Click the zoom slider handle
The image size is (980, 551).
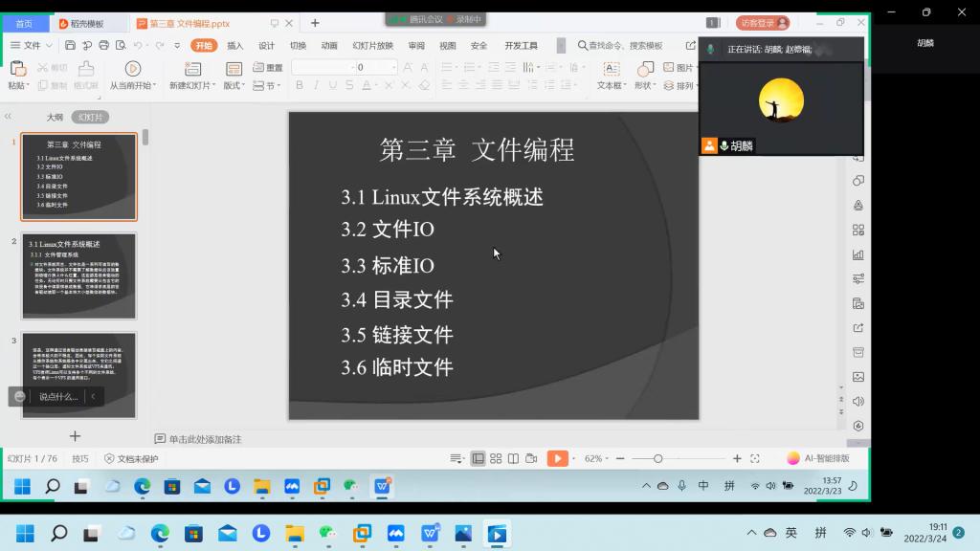657,459
